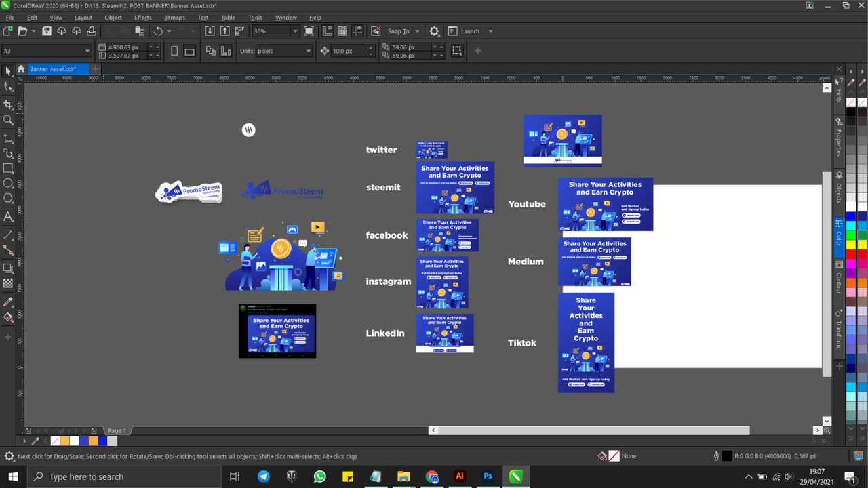Toggle Show grid
The image size is (868, 488).
(342, 31)
